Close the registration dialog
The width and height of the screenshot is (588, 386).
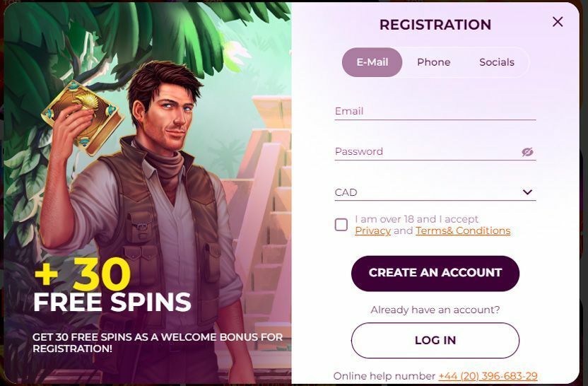click(558, 22)
